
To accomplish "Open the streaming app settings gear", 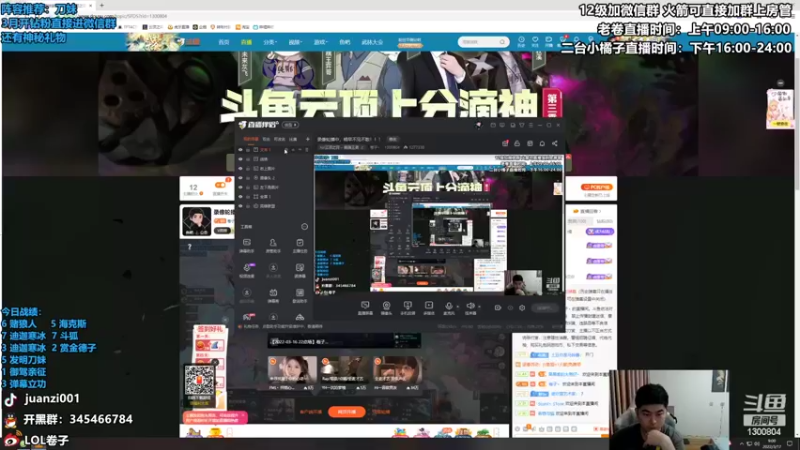I will 522,308.
